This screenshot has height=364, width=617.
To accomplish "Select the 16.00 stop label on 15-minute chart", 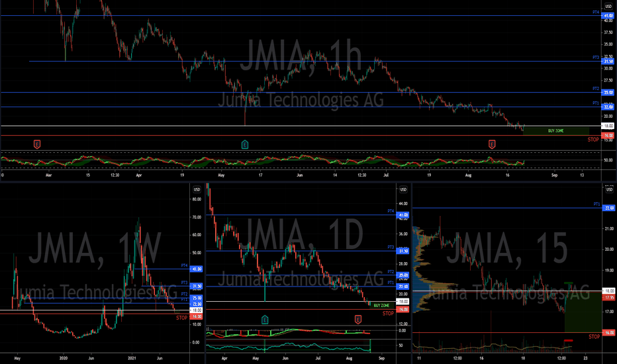I will (609, 333).
